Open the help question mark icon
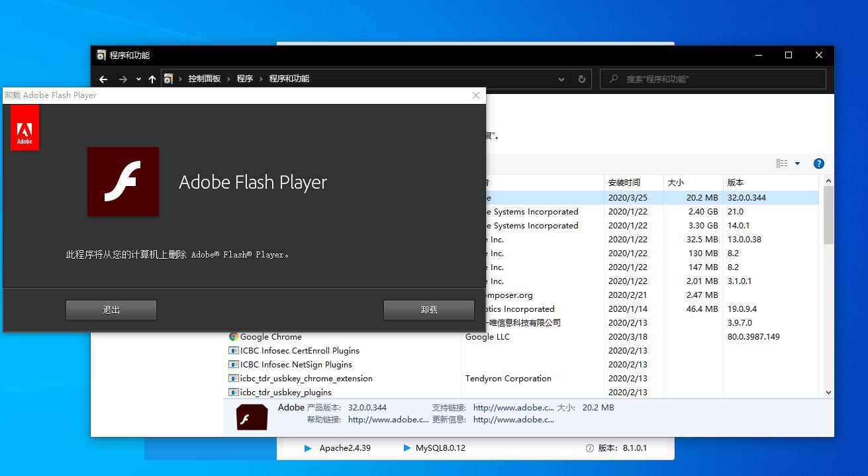868x476 pixels. pyautogui.click(x=819, y=164)
